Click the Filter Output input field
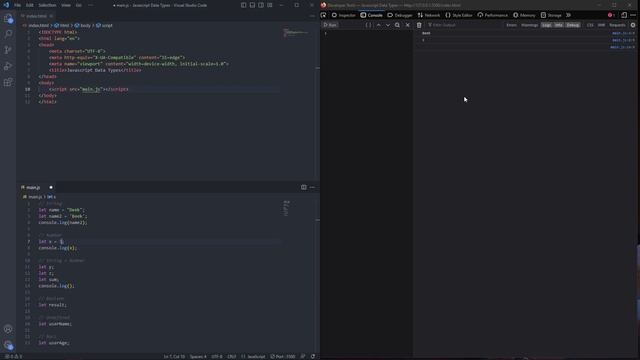This screenshot has width=640, height=360. click(x=463, y=25)
